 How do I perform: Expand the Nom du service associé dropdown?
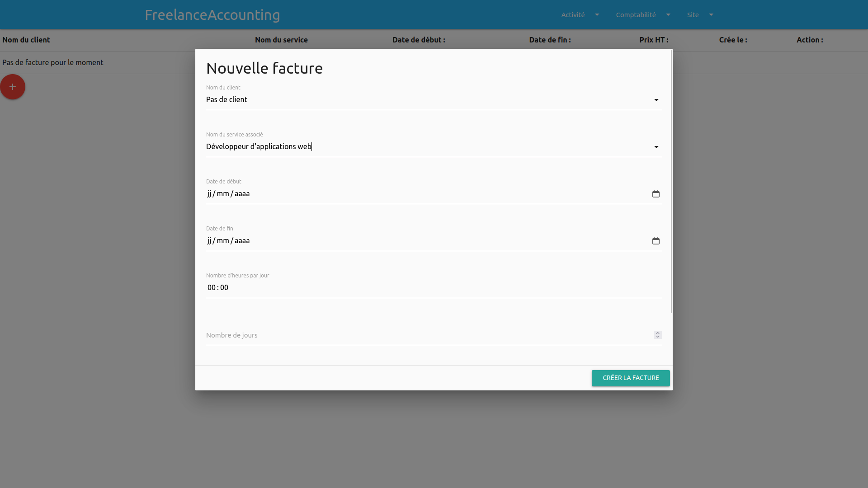[656, 147]
